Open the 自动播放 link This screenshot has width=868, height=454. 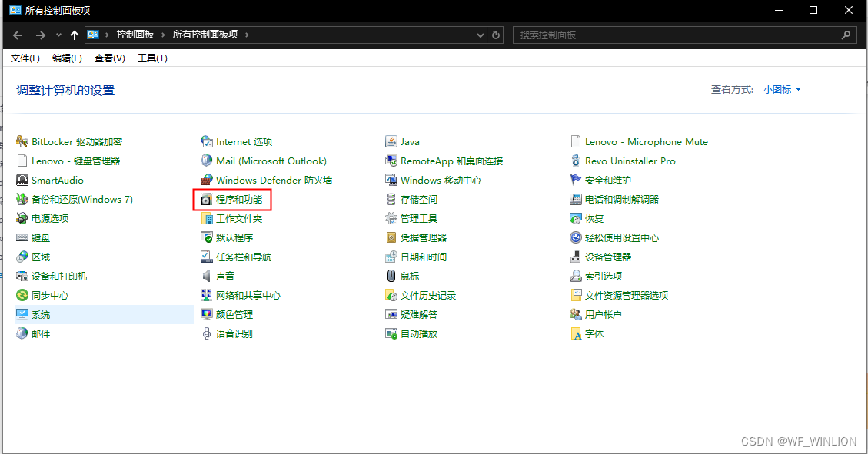point(419,333)
